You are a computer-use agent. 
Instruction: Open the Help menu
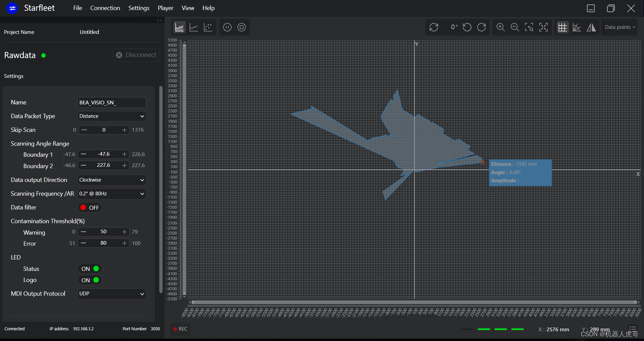208,8
